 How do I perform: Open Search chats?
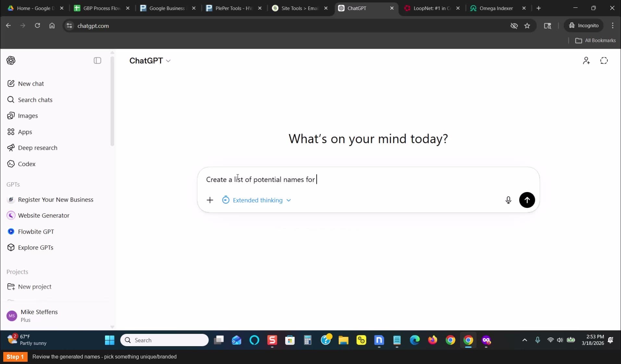tap(30, 100)
